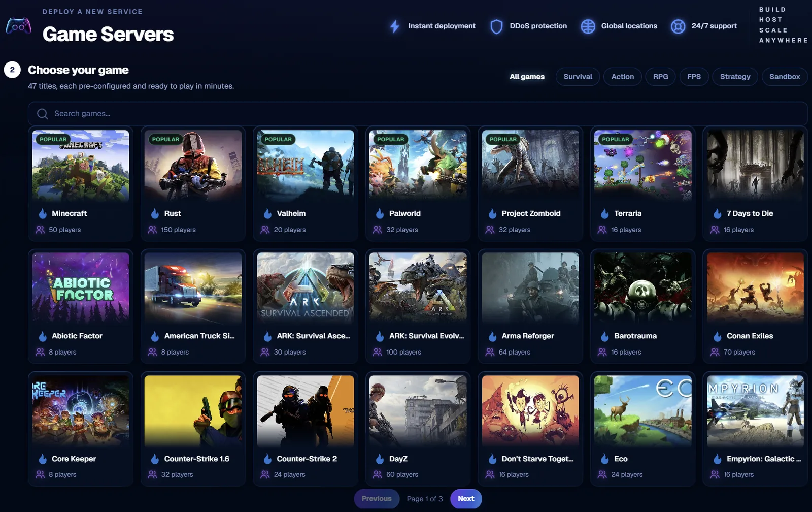Open the Minecraft artwork thumbnail
This screenshot has height=512, width=812.
click(81, 166)
